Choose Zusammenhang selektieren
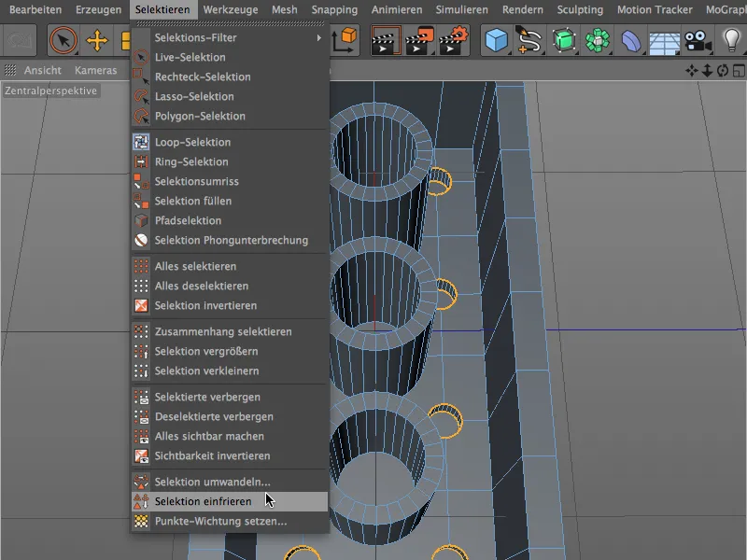747x560 pixels. 230,331
